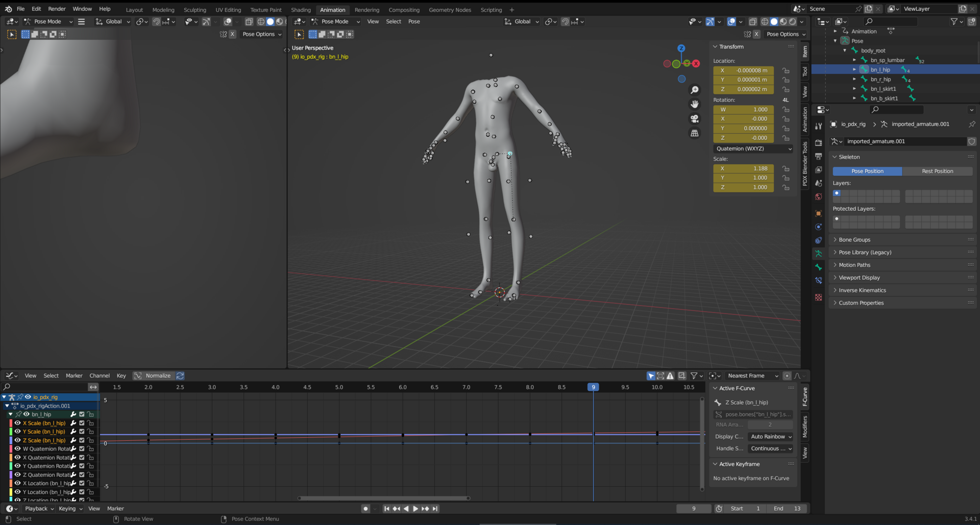Open the Render menu
980x525 pixels.
pyautogui.click(x=57, y=9)
